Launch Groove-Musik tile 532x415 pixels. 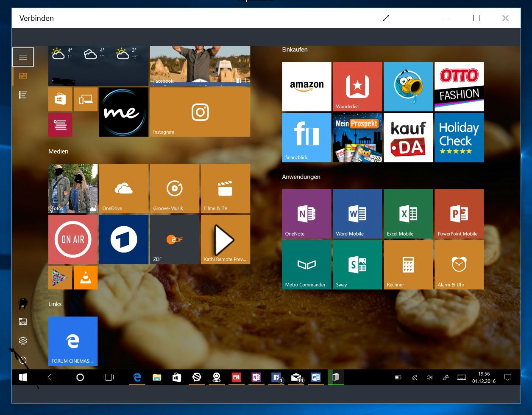pos(175,188)
